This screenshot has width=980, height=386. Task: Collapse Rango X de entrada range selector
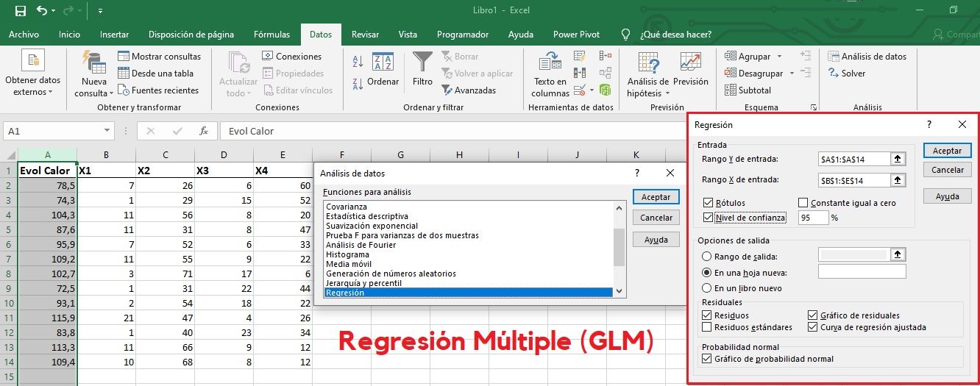(x=898, y=180)
